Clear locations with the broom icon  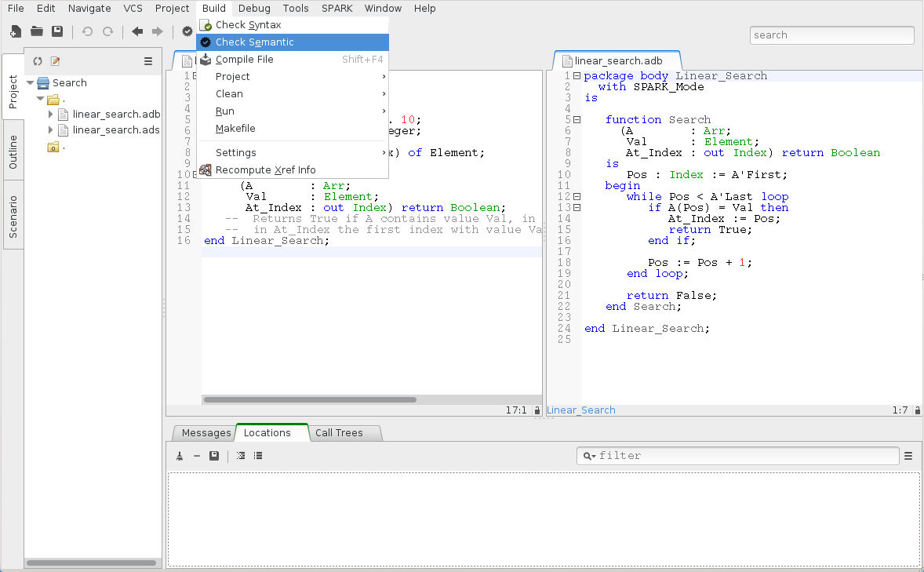[x=180, y=456]
